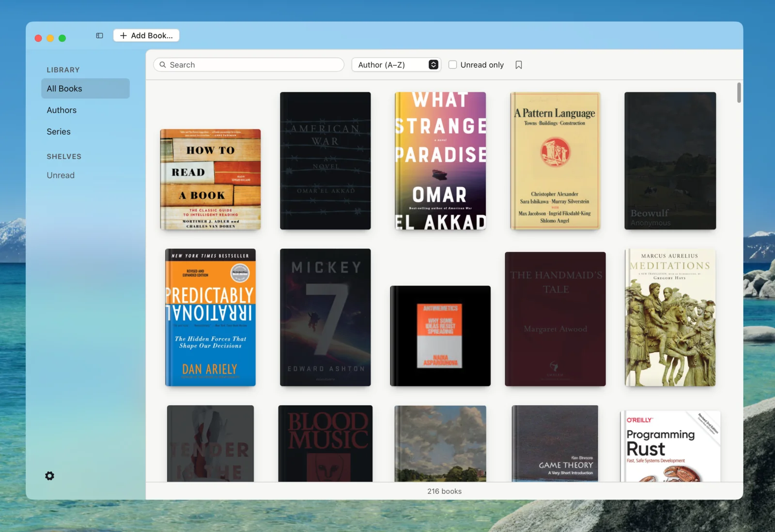Click the LIBRARY section header
Viewport: 775px width, 532px height.
click(x=63, y=70)
